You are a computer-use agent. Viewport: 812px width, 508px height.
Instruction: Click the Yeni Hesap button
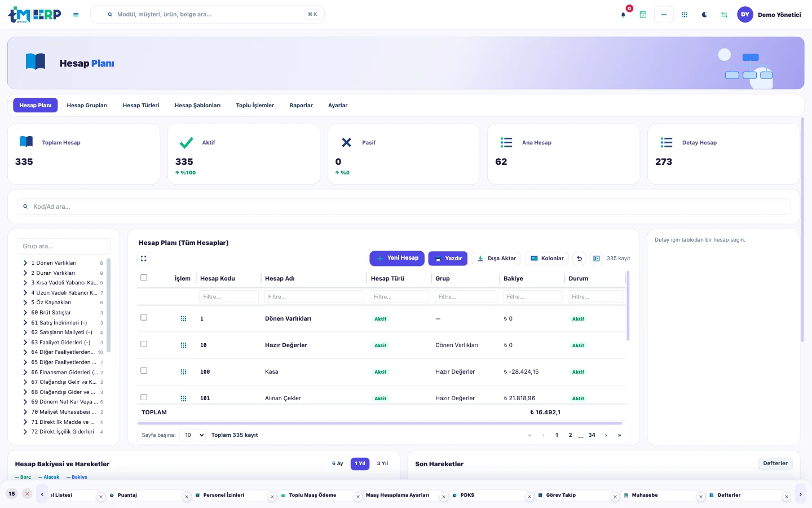pyautogui.click(x=398, y=259)
